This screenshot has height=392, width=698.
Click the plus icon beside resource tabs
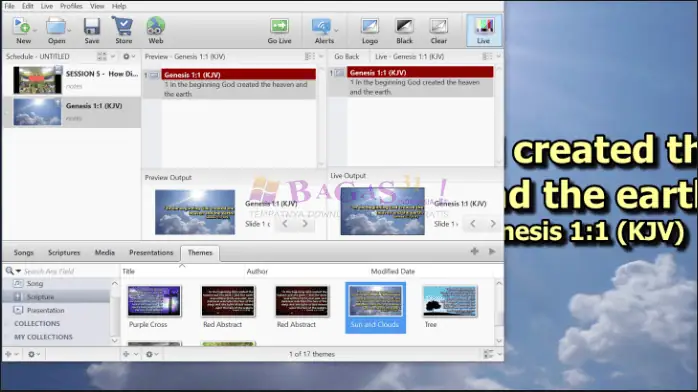[475, 251]
